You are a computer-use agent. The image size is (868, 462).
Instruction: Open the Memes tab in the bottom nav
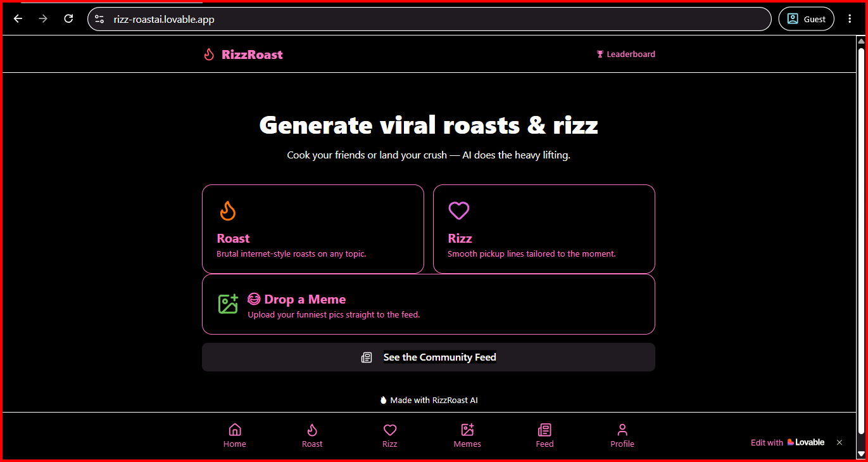pos(467,436)
